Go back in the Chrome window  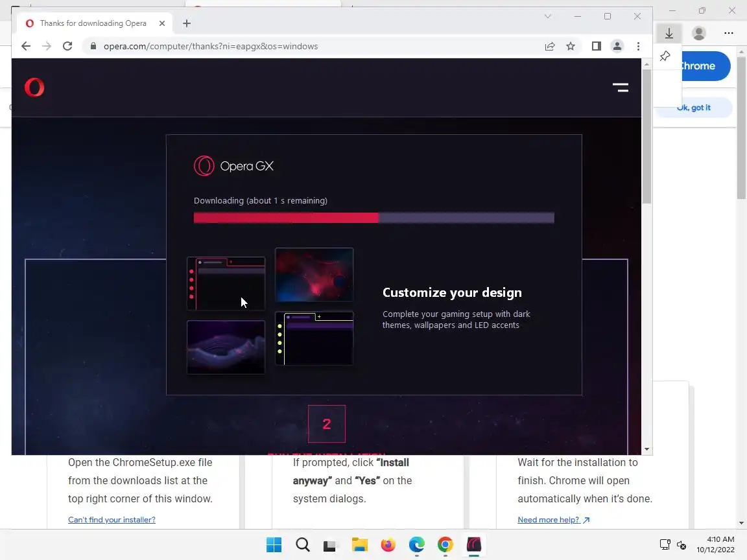tap(26, 46)
